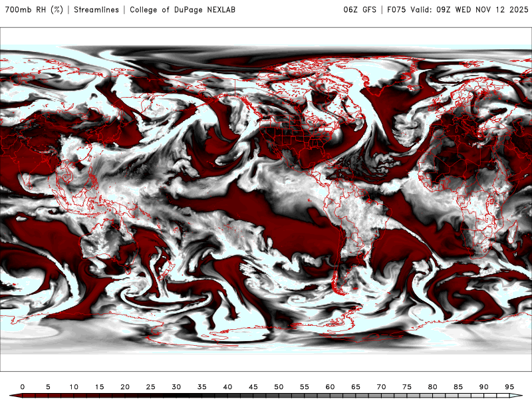Click the '0' label on the colorbar

pos(23,387)
